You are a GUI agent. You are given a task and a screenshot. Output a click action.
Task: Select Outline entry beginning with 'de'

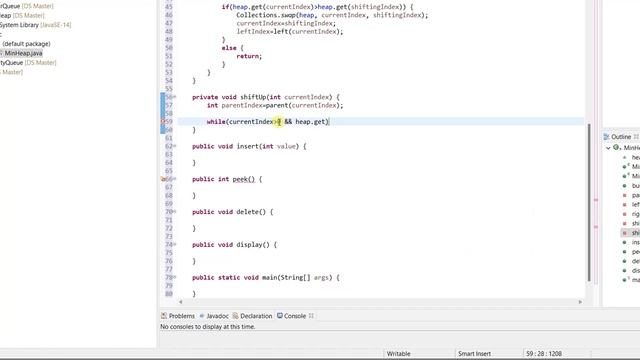(636, 261)
